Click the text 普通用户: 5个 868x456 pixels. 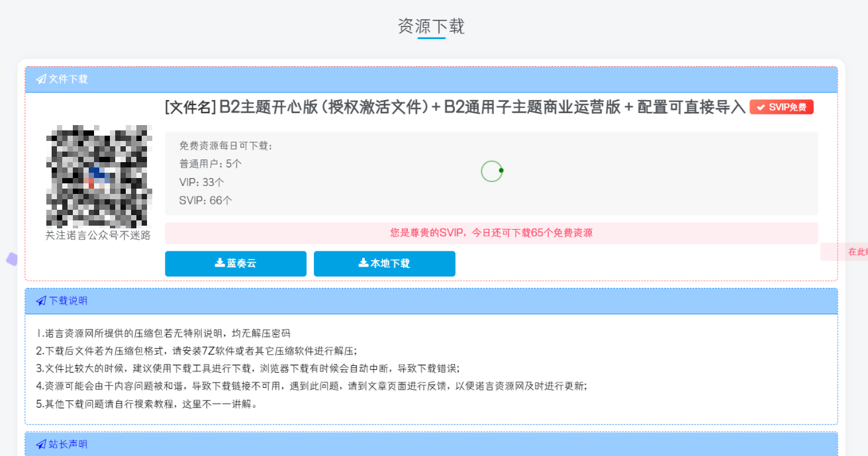(x=211, y=163)
